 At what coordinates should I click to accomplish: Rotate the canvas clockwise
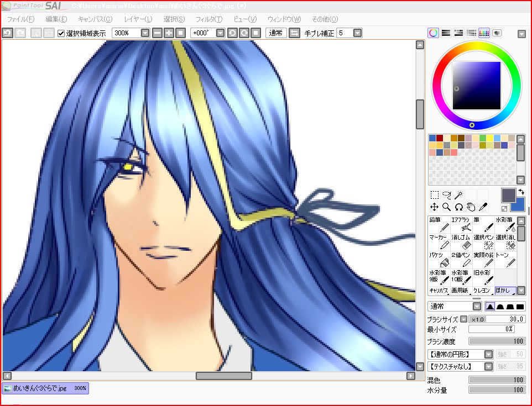244,33
